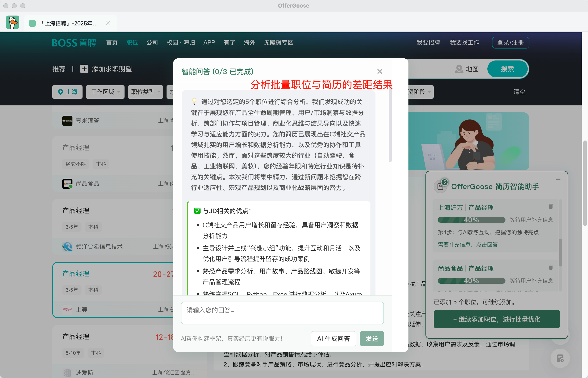This screenshot has width=588, height=378.
Task: Click the AI 生成回答 button
Action: 333,339
